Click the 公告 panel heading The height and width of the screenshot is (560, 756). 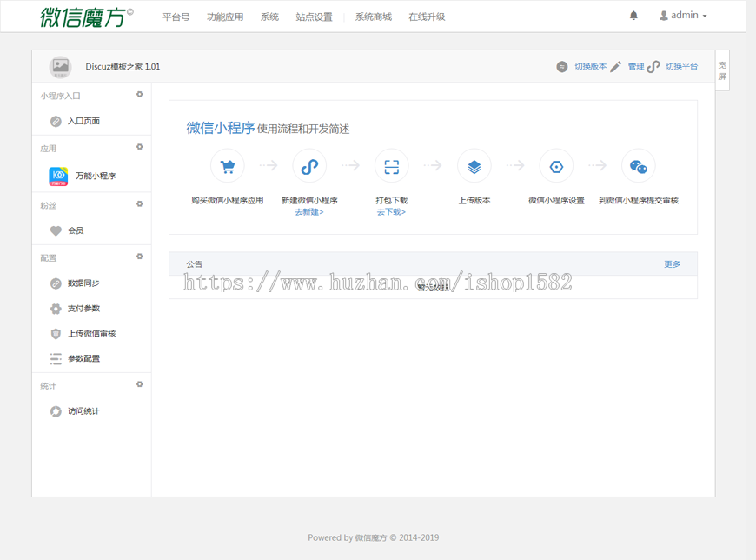point(195,263)
